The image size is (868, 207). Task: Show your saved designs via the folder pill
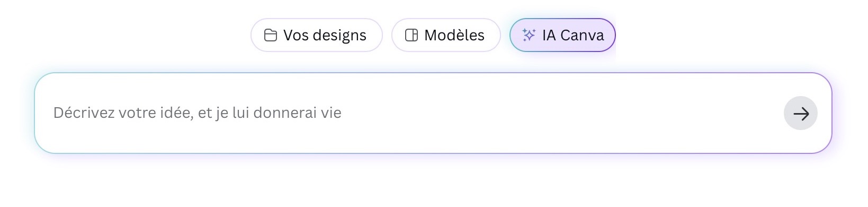(x=317, y=35)
